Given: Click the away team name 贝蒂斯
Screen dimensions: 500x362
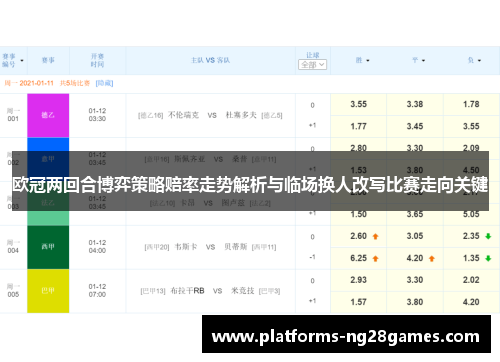Looking at the screenshot, I should 235,247.
